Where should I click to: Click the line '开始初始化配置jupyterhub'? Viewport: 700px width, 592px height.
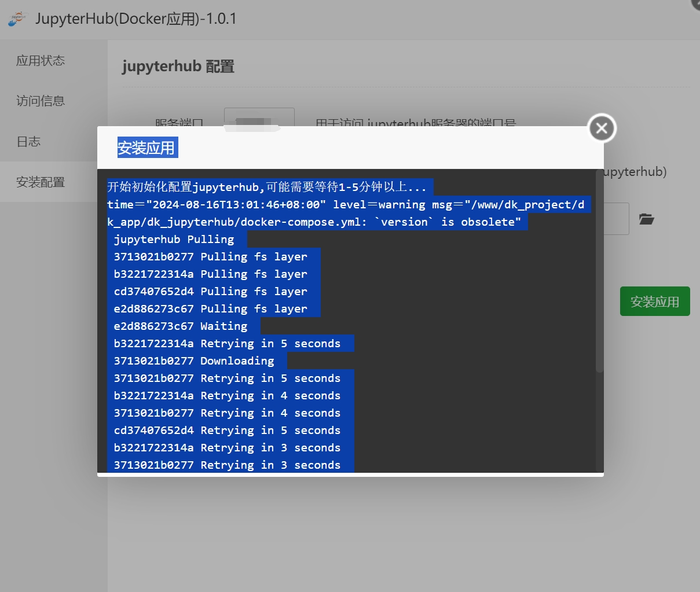pyautogui.click(x=267, y=187)
